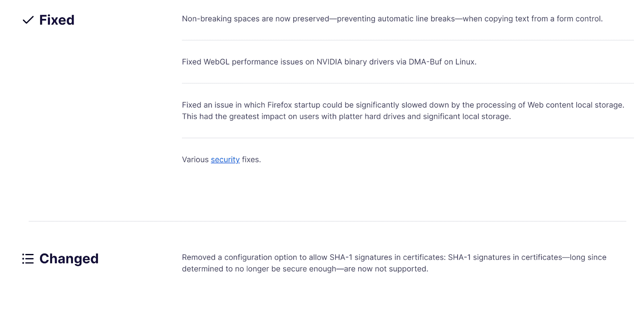Screen dimensions: 644x320
Task: Click the word 'Various' before security link
Action: point(195,160)
